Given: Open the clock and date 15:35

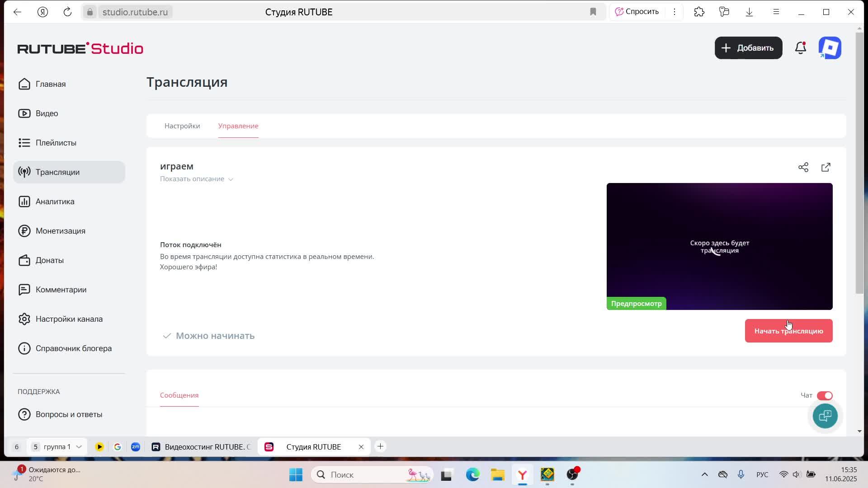Looking at the screenshot, I should 841,474.
